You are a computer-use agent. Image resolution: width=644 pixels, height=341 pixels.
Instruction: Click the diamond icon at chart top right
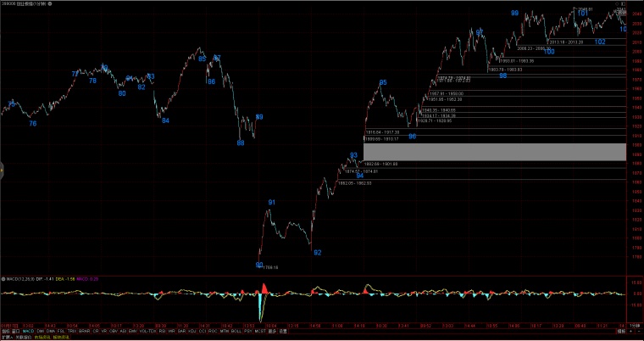617,3
